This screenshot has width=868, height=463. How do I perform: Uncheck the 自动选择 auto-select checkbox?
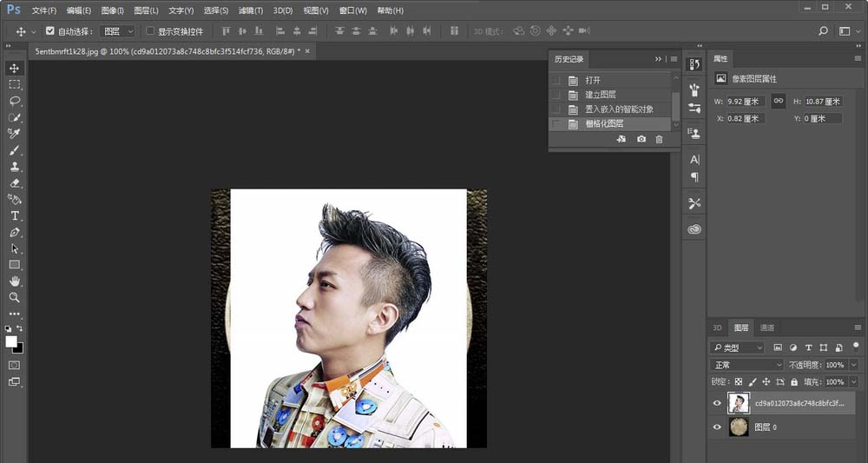coord(49,31)
